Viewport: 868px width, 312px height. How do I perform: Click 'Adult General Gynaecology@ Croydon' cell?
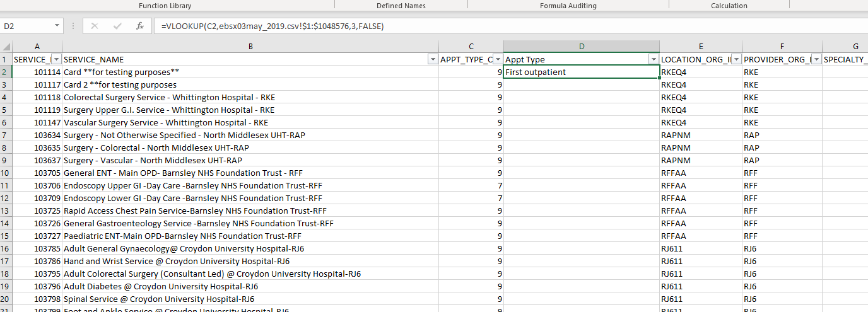tap(250, 248)
